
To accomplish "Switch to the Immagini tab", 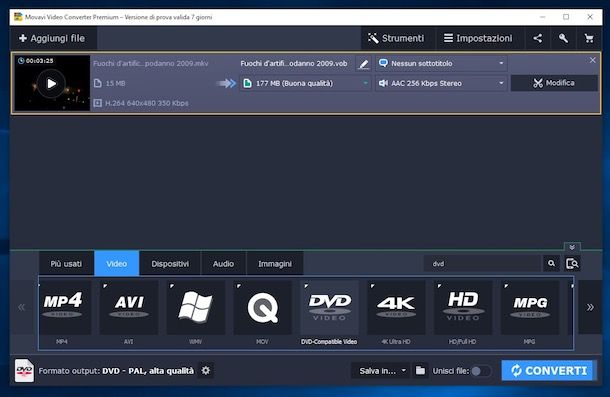I will tap(275, 264).
